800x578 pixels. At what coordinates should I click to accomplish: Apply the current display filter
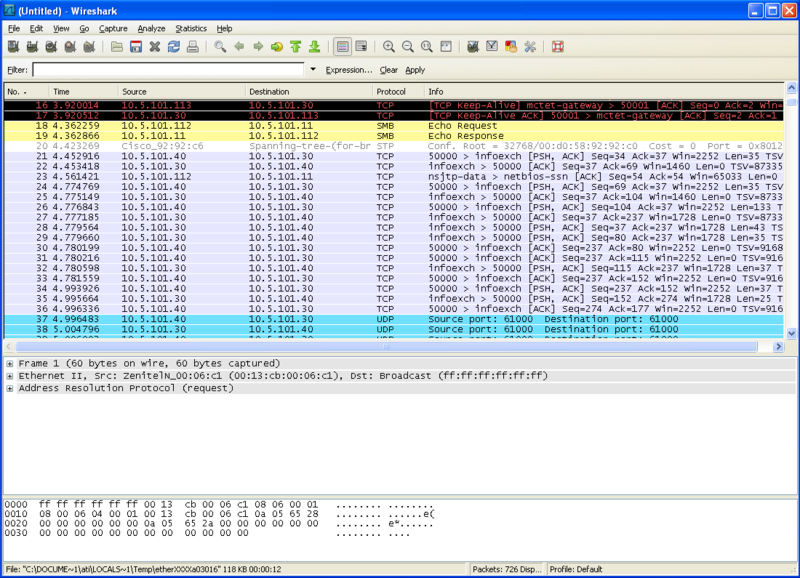click(416, 70)
